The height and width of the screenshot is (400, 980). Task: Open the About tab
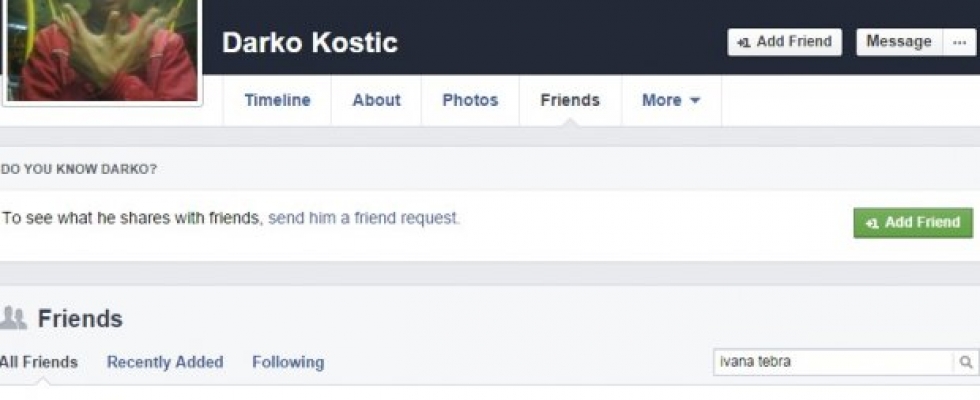coord(376,100)
